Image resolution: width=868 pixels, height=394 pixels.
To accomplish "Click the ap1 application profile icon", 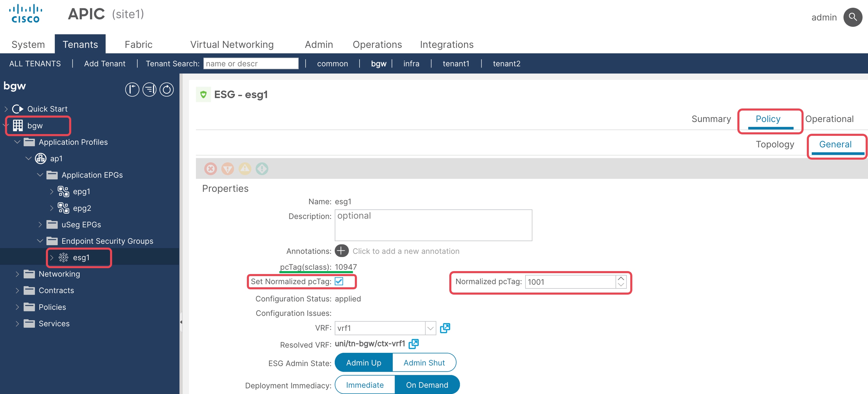I will tap(41, 158).
